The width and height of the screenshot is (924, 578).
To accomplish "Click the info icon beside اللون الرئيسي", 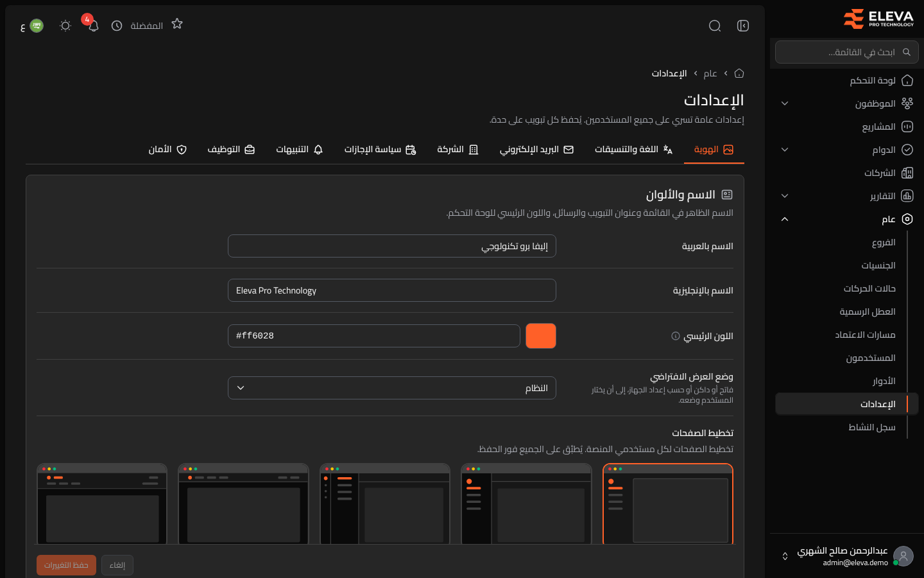I will (676, 336).
